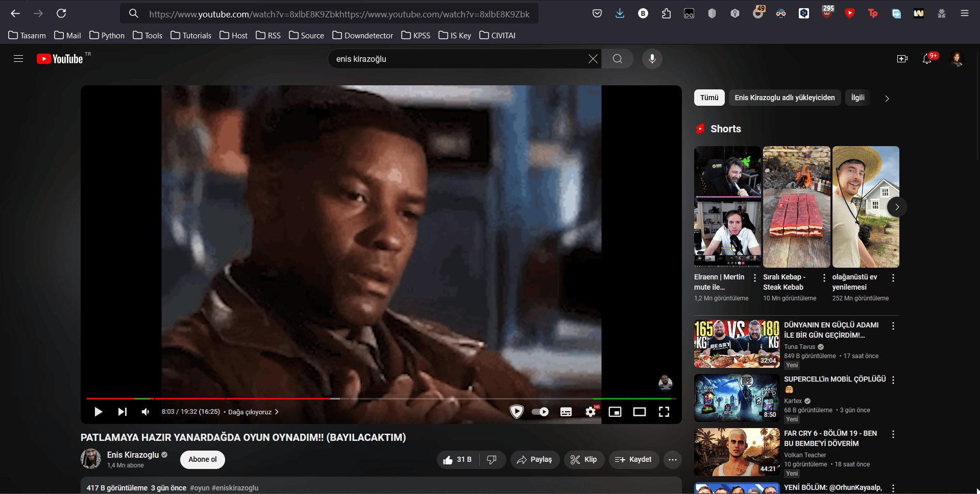Image resolution: width=980 pixels, height=494 pixels.
Task: Create a Klip from the video
Action: click(x=584, y=460)
